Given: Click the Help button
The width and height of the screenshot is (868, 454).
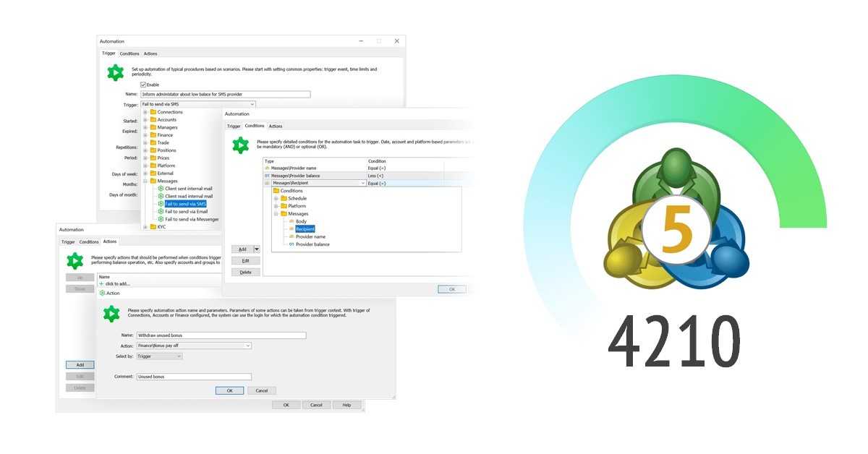Looking at the screenshot, I should tap(346, 405).
